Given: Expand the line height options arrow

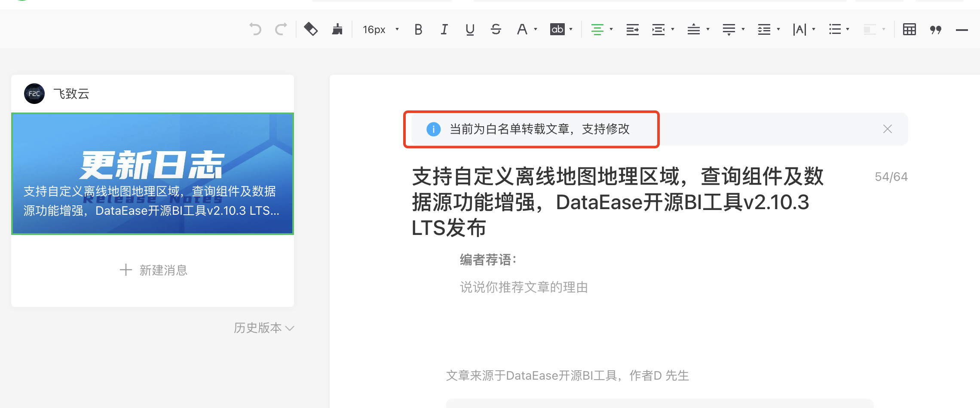Looking at the screenshot, I should pos(778,29).
